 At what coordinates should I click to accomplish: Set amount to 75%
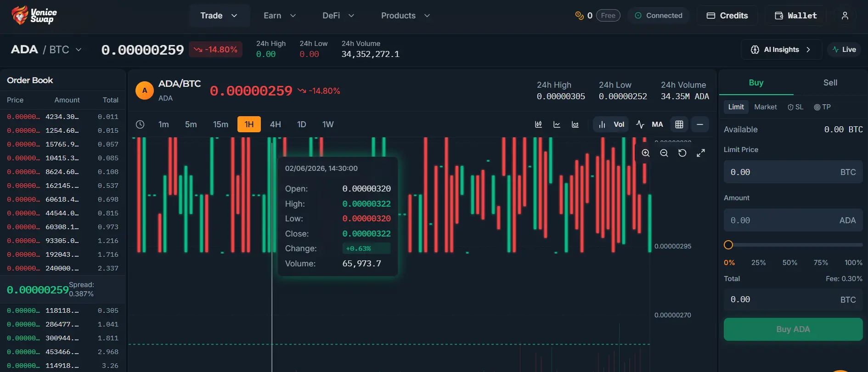(821, 263)
